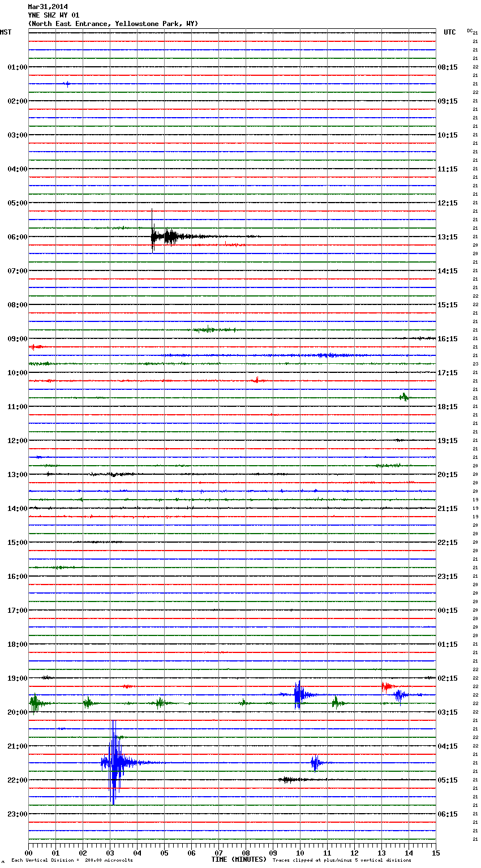Click minute 00 on the bottom axis
481x868 pixels.
point(28,853)
